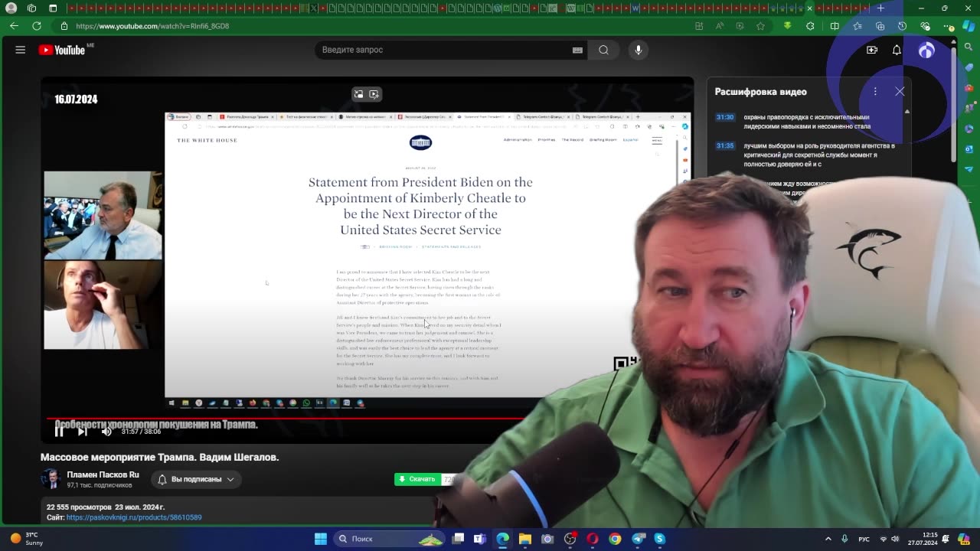Open the Edge profile avatar
This screenshot has width=980, height=551.
pyautogui.click(x=11, y=8)
